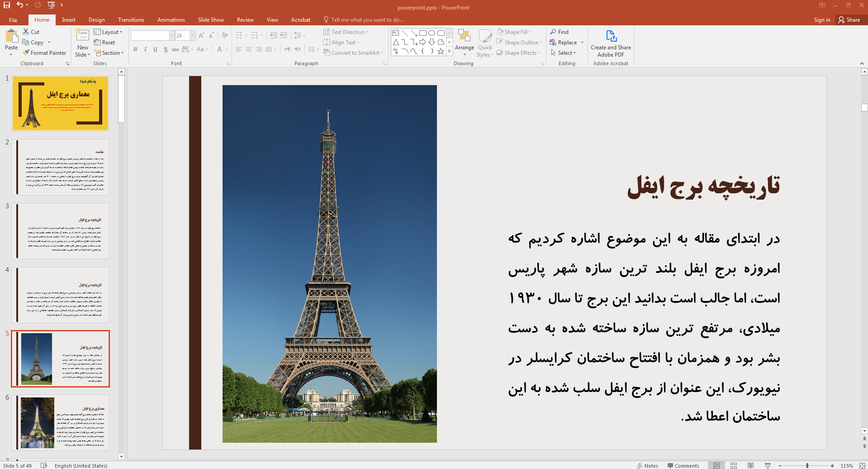Screen dimensions: 868x469
Task: Select the oval shape in shapes gallery
Action: [x=432, y=33]
